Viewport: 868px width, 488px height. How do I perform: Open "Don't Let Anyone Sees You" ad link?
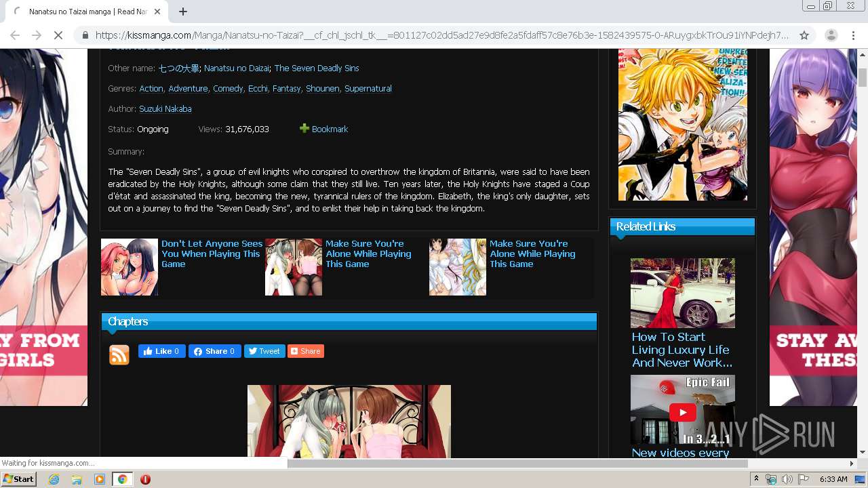(212, 253)
